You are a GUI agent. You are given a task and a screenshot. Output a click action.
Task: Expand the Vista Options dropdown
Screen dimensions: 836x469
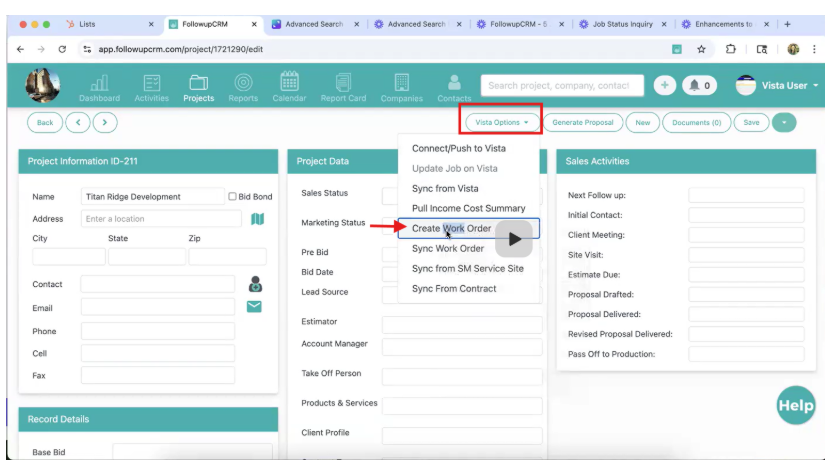pos(501,123)
